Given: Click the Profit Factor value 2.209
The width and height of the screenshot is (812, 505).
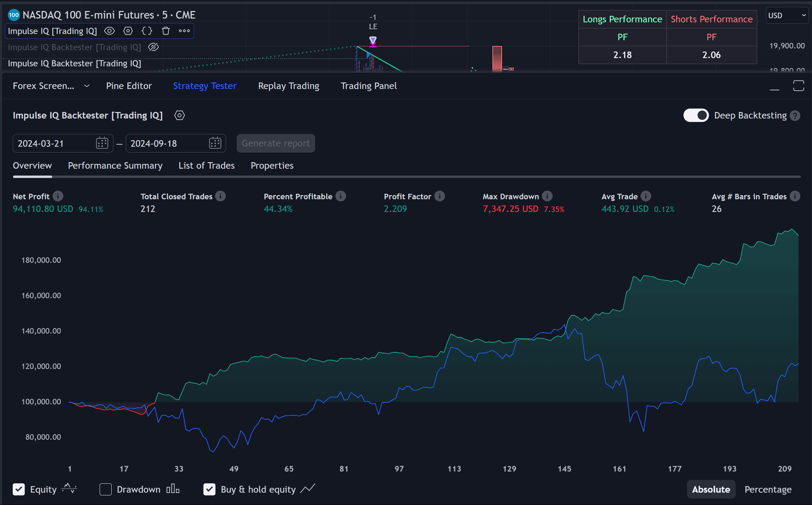Looking at the screenshot, I should click(x=395, y=209).
